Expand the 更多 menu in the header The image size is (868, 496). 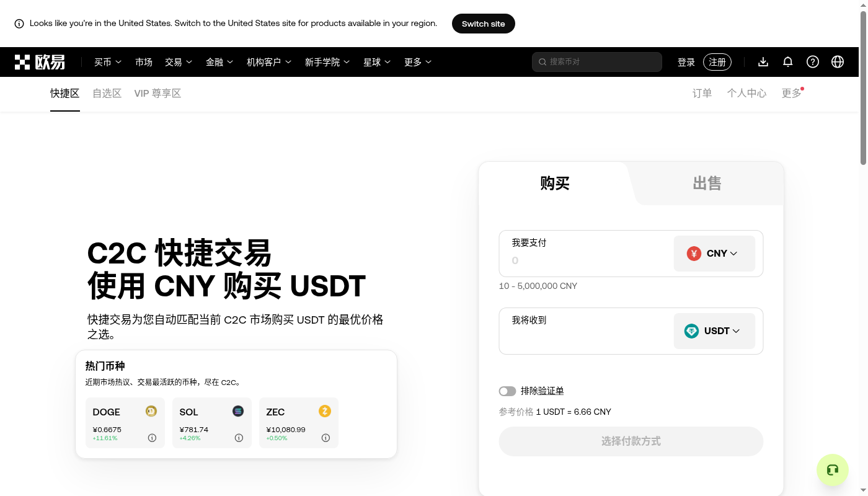(418, 62)
